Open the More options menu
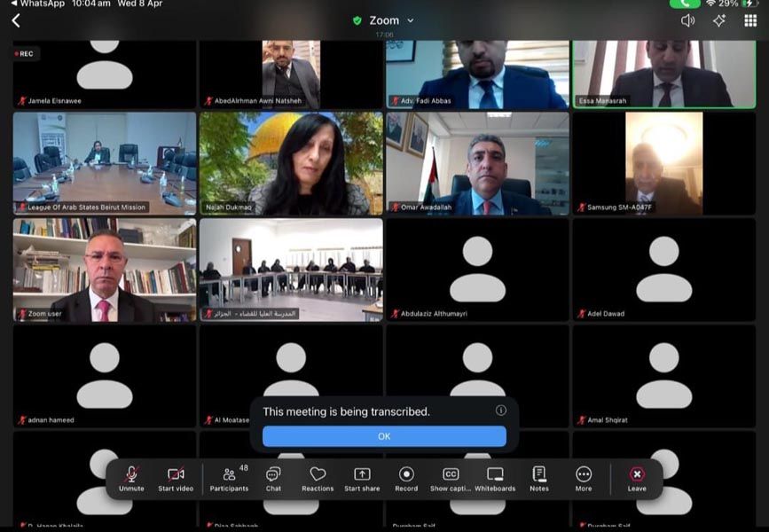Image resolution: width=769 pixels, height=532 pixels. [x=584, y=479]
